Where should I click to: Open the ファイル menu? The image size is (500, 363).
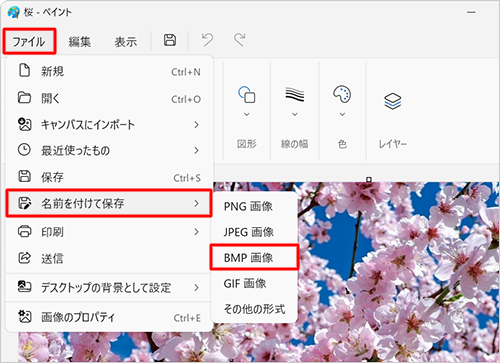(x=29, y=41)
